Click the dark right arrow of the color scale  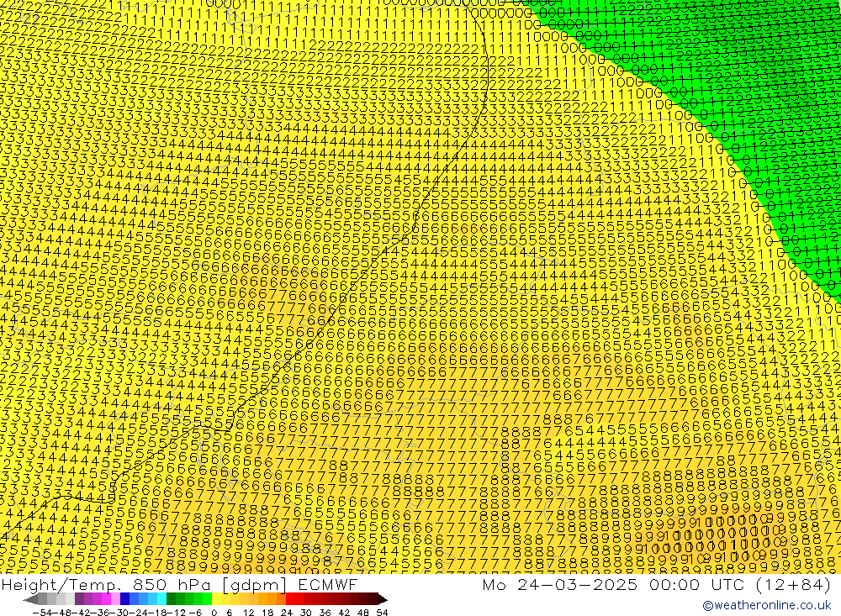(x=383, y=599)
